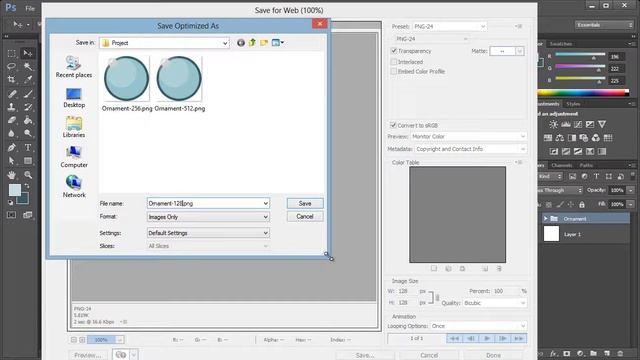This screenshot has width=640, height=360.
Task: Open the View menu in save dialog
Action: click(x=278, y=42)
